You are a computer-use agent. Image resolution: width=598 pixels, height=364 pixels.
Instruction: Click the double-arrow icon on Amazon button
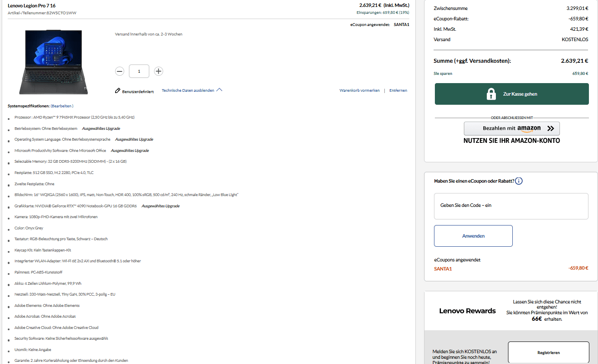point(550,129)
